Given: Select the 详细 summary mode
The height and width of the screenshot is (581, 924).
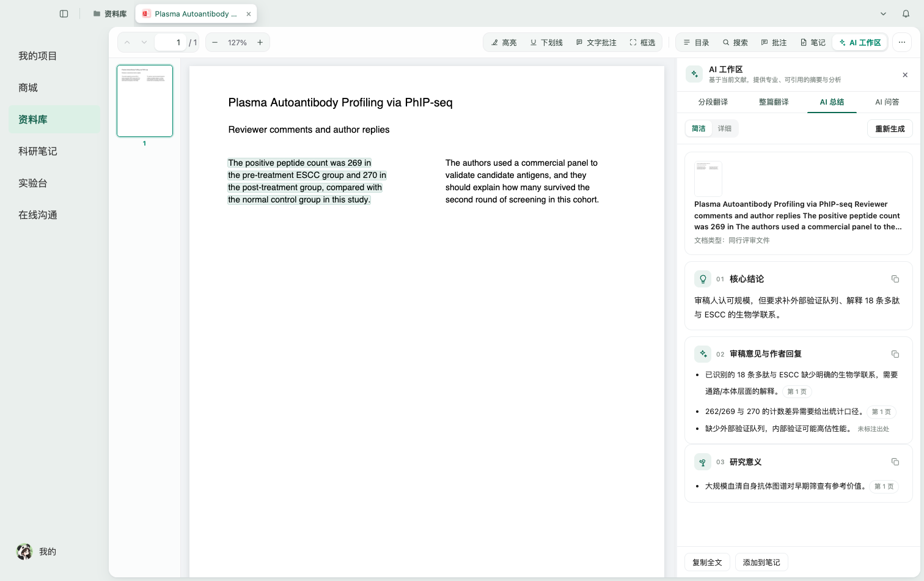Looking at the screenshot, I should 725,128.
